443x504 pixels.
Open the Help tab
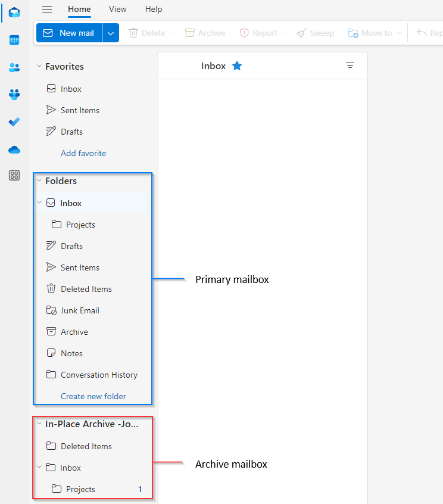(x=154, y=10)
